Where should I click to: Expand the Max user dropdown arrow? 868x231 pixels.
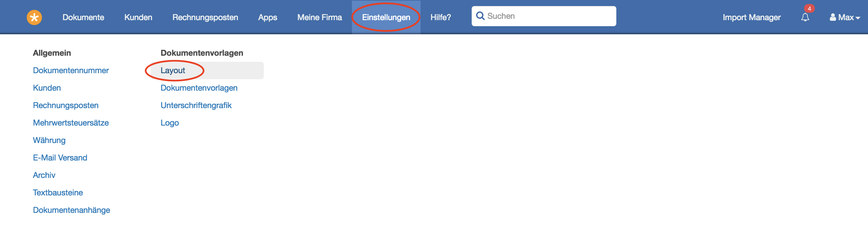[858, 18]
